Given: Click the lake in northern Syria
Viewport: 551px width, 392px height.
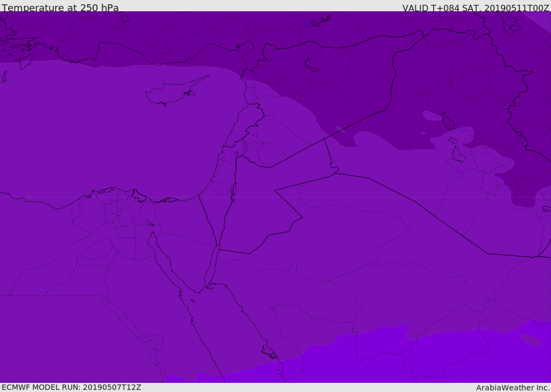Looking at the screenshot, I should [x=311, y=65].
